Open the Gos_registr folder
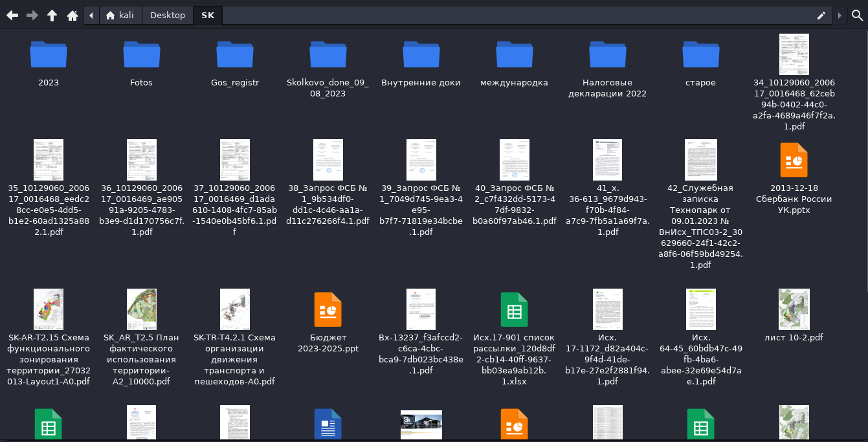 pos(235,54)
